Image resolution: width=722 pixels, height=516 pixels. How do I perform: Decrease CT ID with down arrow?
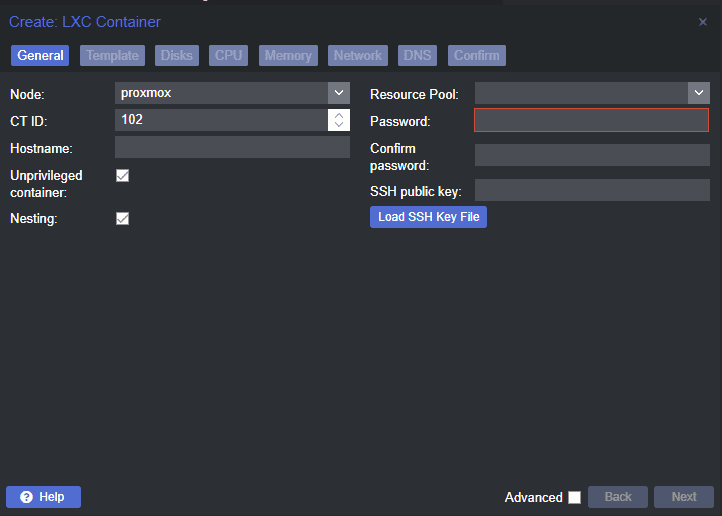[339, 125]
